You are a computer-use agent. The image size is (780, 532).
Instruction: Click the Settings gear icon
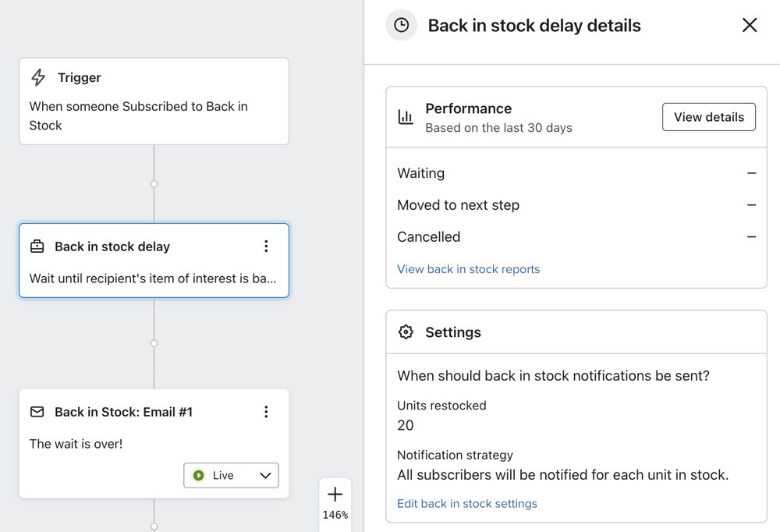click(x=406, y=332)
